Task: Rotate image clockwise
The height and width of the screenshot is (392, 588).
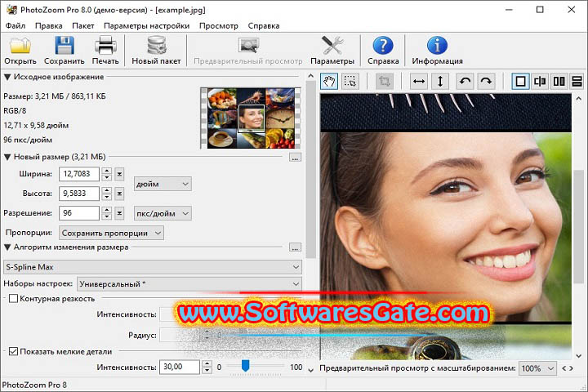Action: 486,81
